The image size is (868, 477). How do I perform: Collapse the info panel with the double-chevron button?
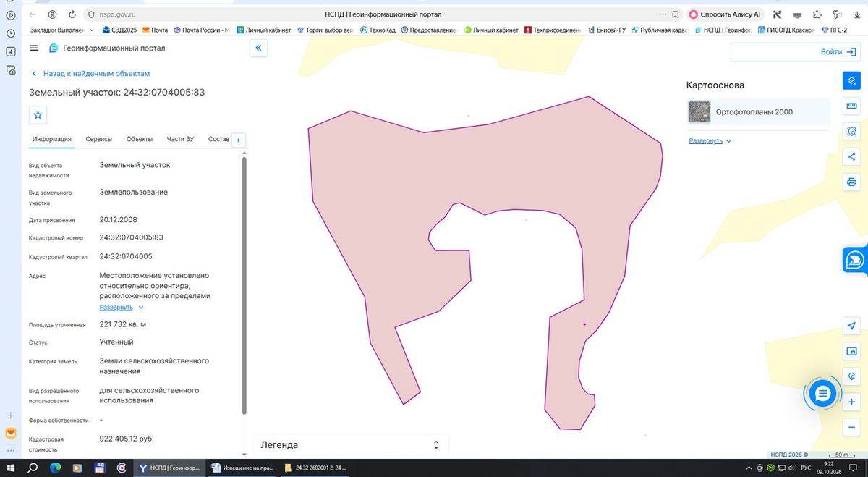[258, 48]
